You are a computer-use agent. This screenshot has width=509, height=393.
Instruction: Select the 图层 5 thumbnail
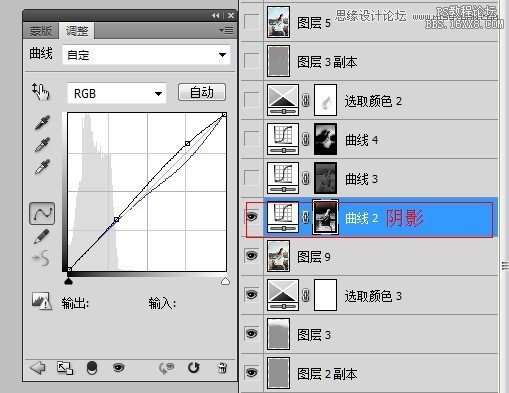278,22
